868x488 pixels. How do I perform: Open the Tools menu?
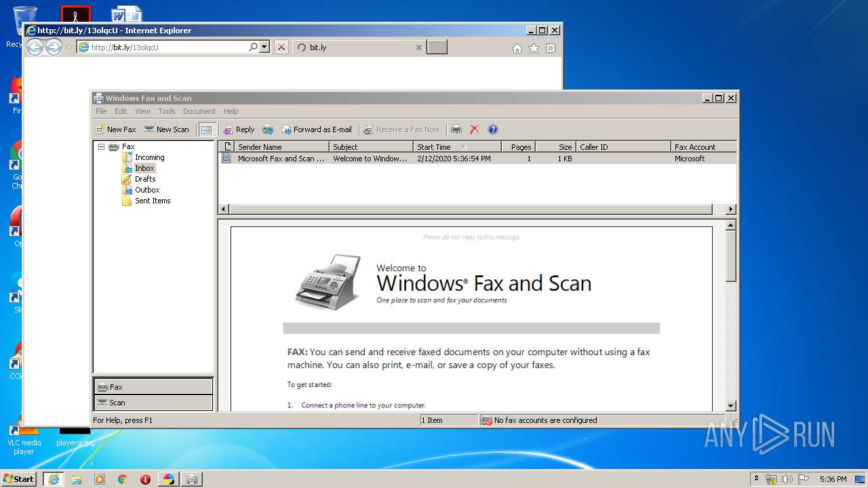click(x=167, y=111)
